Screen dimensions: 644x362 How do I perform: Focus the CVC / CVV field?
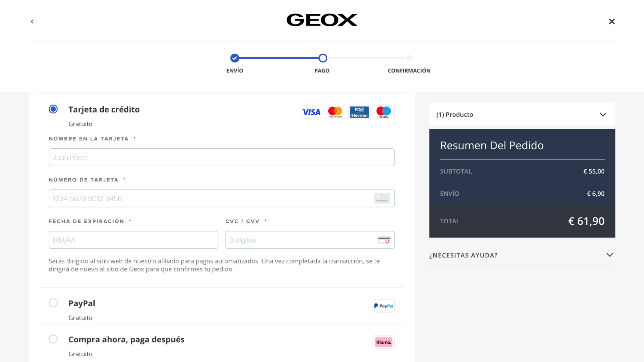tap(310, 240)
